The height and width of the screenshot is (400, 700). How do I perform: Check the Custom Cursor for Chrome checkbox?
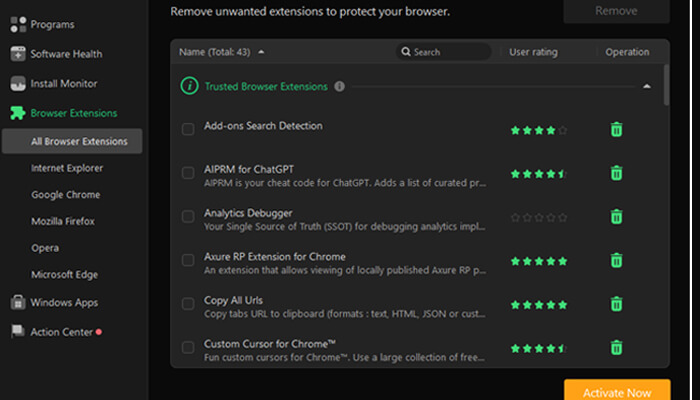pos(188,347)
